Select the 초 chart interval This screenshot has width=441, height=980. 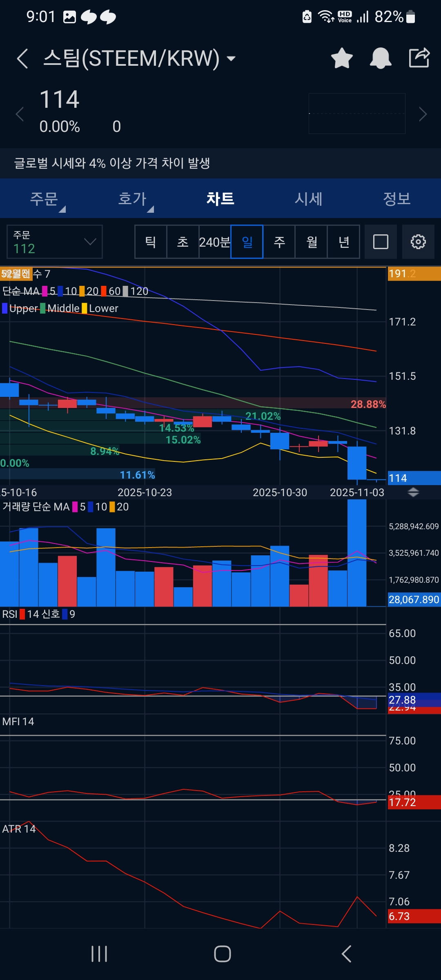point(183,242)
